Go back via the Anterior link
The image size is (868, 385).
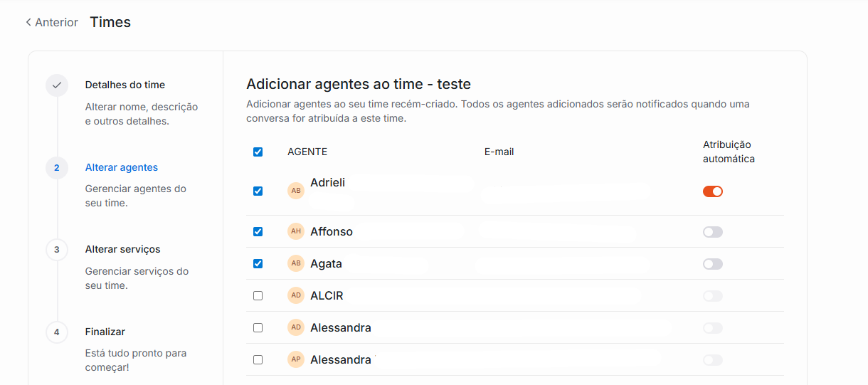(x=56, y=23)
